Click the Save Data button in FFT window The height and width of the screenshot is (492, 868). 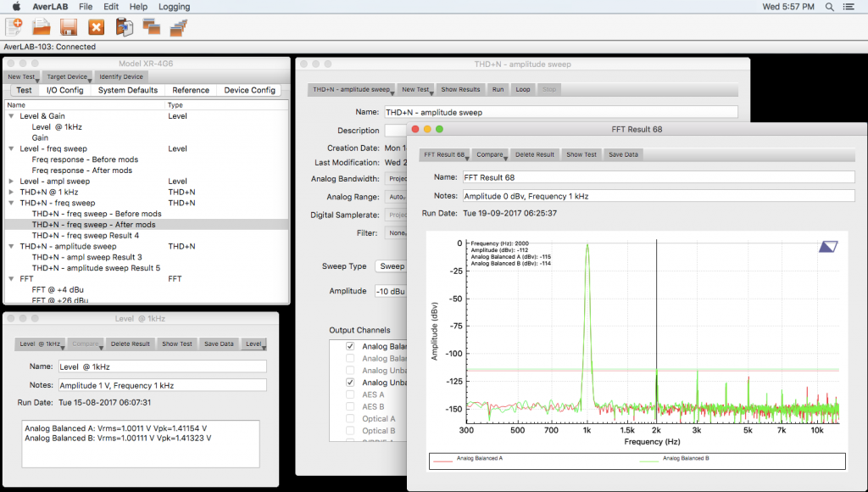point(623,154)
